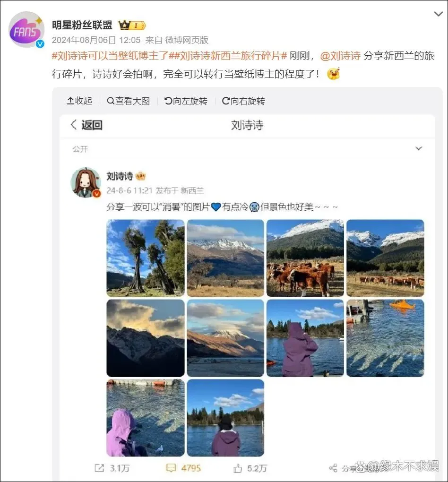Open hashtag #刘诗诗可以当壁纸博主了#
This screenshot has width=448, height=482.
point(110,56)
